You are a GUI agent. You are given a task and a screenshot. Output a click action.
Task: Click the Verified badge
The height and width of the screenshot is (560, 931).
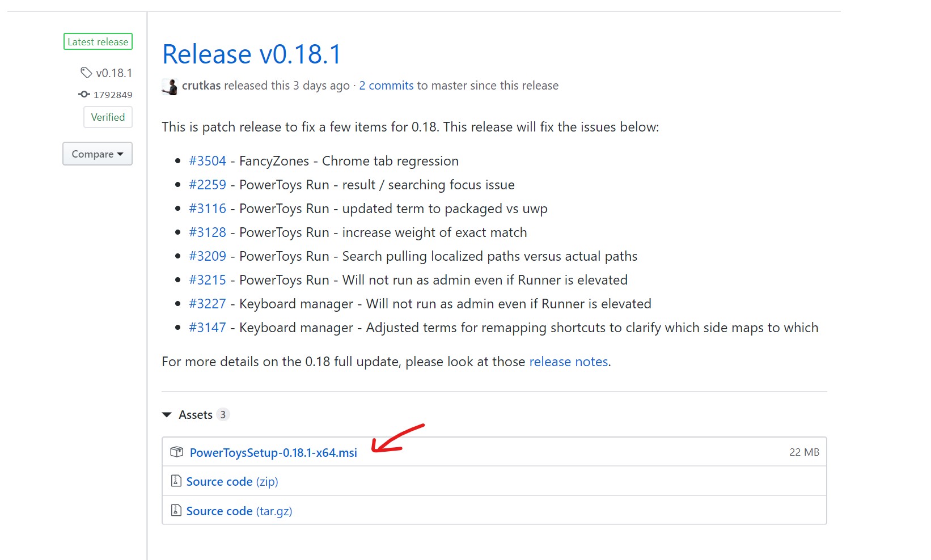tap(108, 117)
